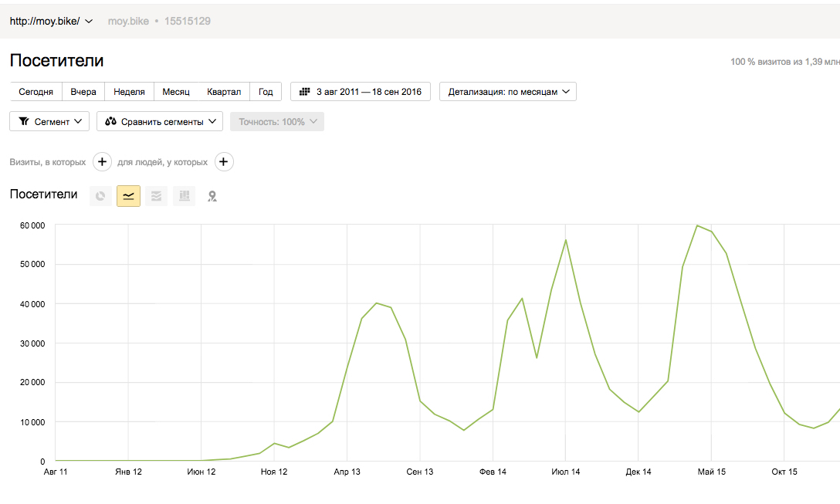Open 'Детализация: по месяцам' dropdown
The height and width of the screenshot is (504, 840).
508,92
